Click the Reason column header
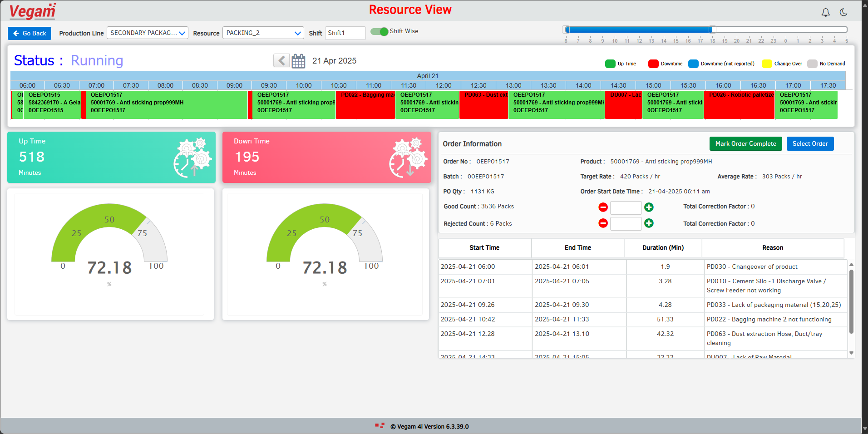This screenshot has width=868, height=434. tap(773, 248)
